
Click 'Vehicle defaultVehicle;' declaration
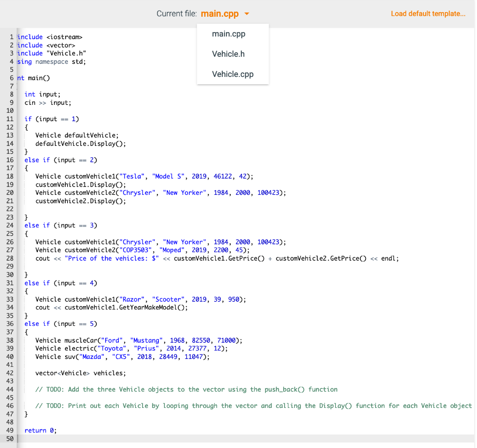pos(77,135)
